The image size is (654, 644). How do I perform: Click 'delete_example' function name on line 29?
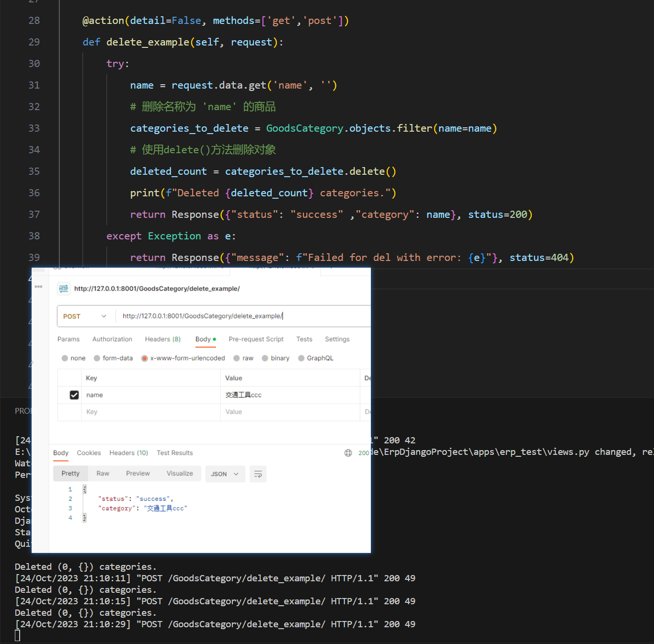coord(148,42)
